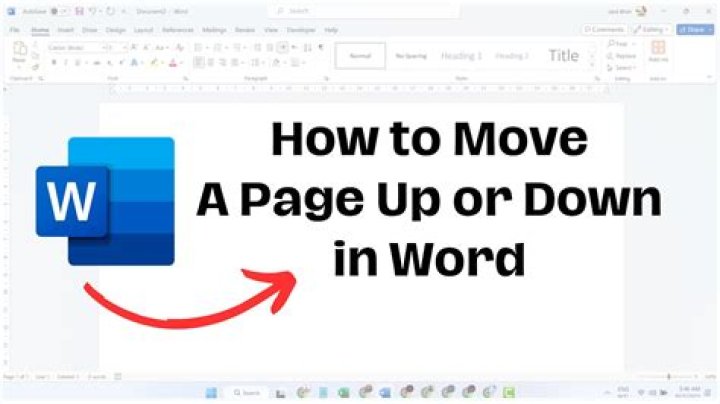The height and width of the screenshot is (404, 720).
Task: Toggle Strikethrough formatting
Action: (x=97, y=62)
